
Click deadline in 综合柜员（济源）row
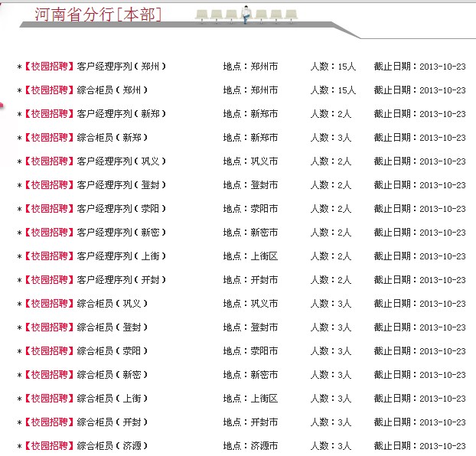coord(419,445)
